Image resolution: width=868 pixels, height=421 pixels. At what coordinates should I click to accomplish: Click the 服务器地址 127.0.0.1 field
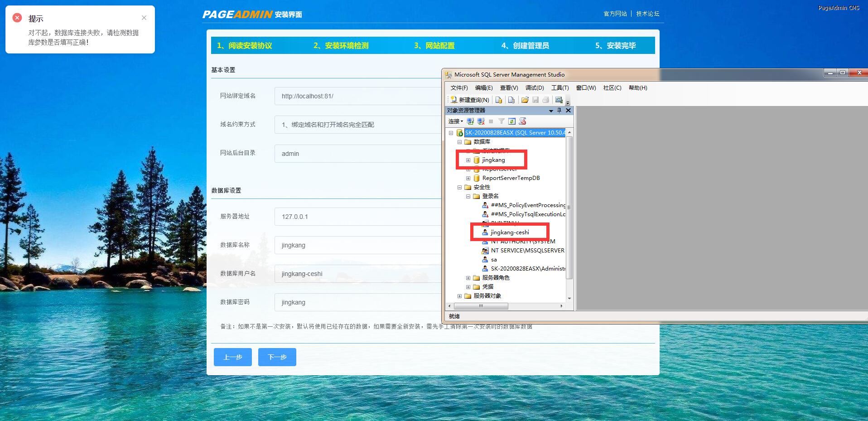(358, 217)
